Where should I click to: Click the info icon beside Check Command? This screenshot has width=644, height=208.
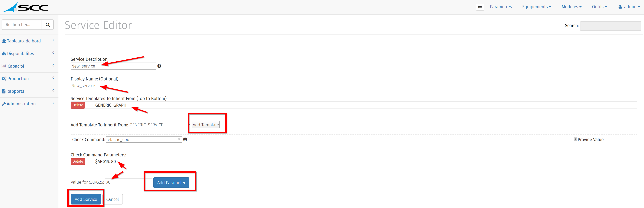click(185, 139)
